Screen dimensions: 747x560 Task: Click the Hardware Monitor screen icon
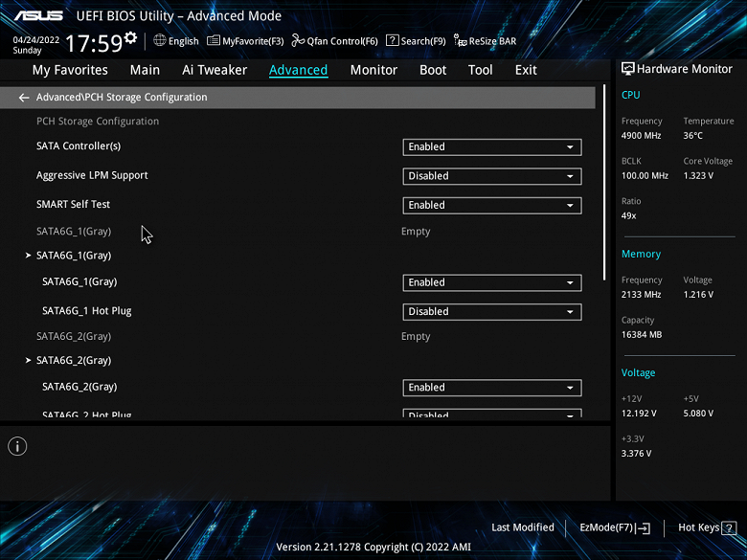click(628, 69)
